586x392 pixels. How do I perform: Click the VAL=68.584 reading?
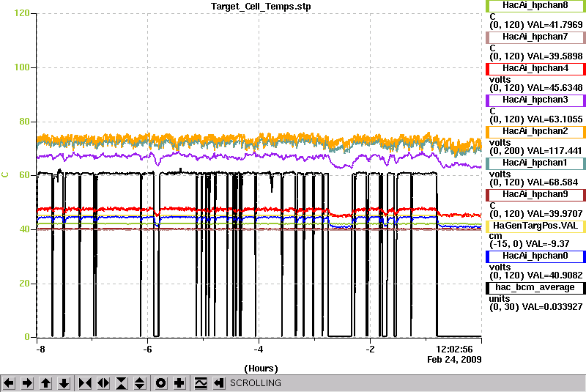click(x=552, y=182)
